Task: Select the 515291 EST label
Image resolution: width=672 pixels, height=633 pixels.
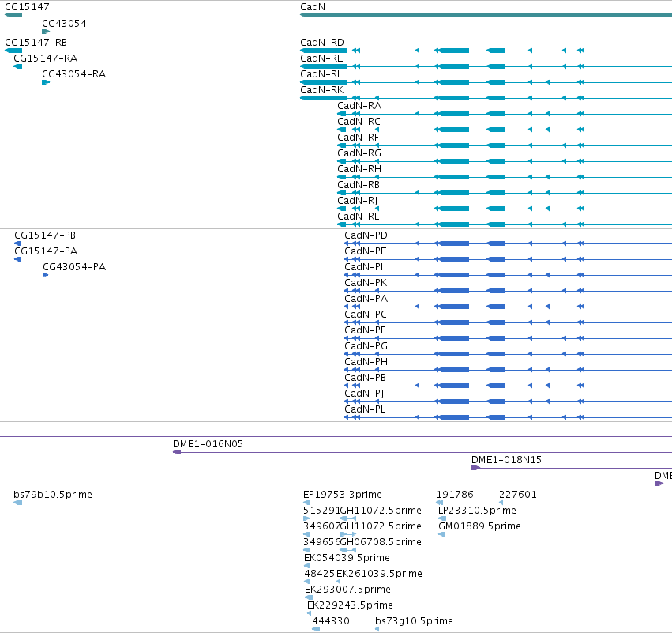Action: (321, 511)
